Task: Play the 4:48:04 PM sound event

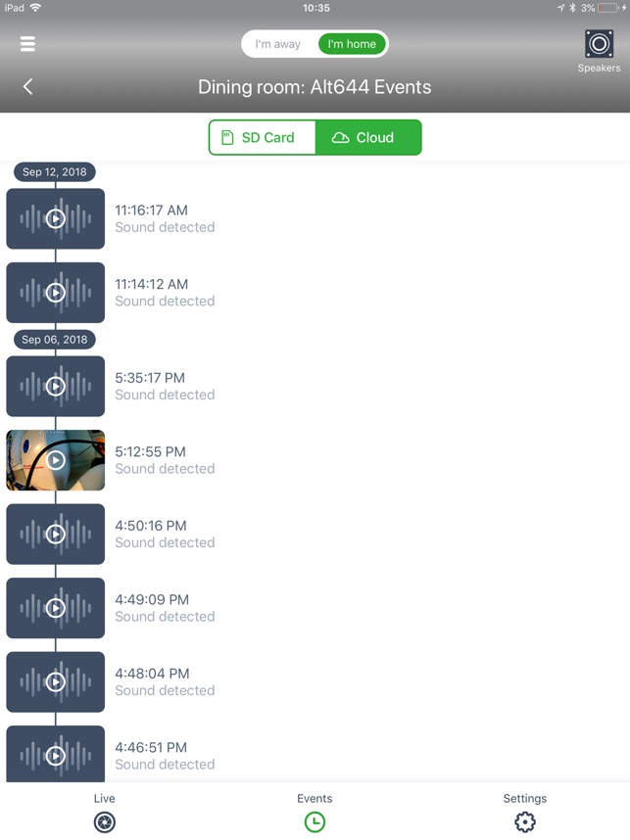Action: click(x=55, y=682)
